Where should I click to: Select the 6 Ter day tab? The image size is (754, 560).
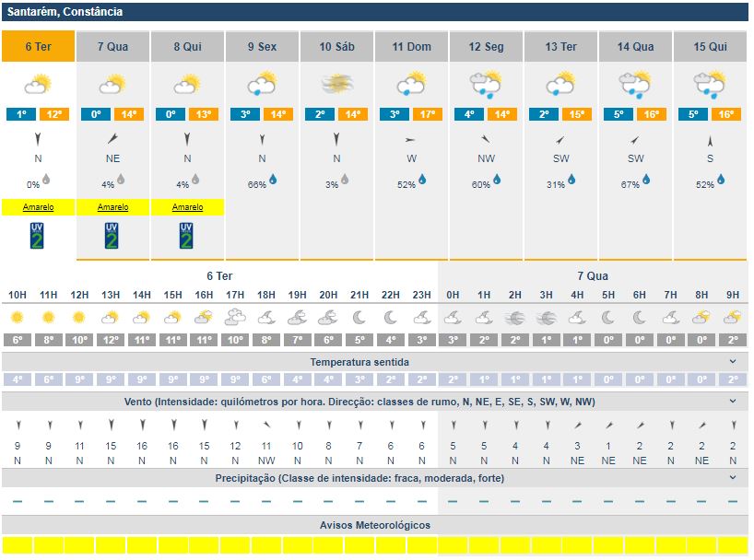click(38, 47)
